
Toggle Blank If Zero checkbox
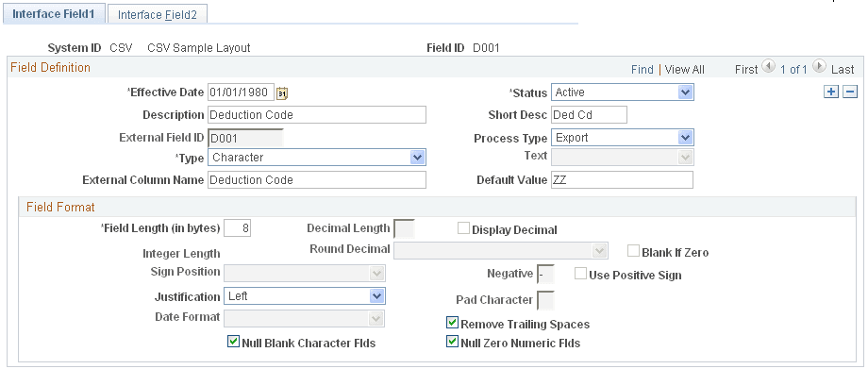pos(633,252)
